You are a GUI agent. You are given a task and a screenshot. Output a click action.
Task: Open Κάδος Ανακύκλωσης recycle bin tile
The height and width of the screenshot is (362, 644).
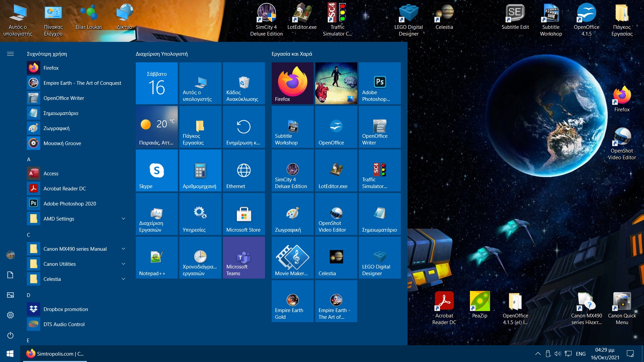[x=244, y=83]
